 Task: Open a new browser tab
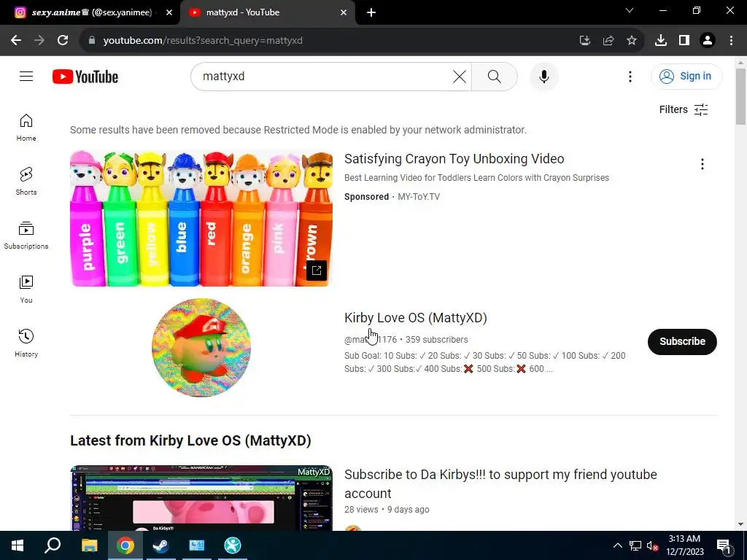[x=371, y=12]
